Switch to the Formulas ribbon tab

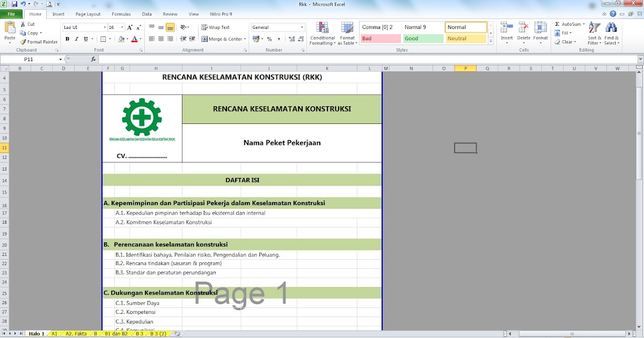pyautogui.click(x=121, y=14)
